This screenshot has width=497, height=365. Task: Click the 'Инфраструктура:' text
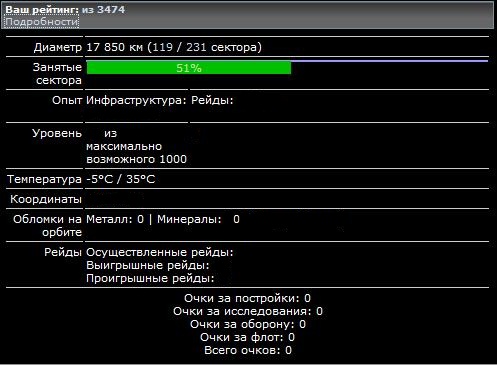click(x=136, y=100)
